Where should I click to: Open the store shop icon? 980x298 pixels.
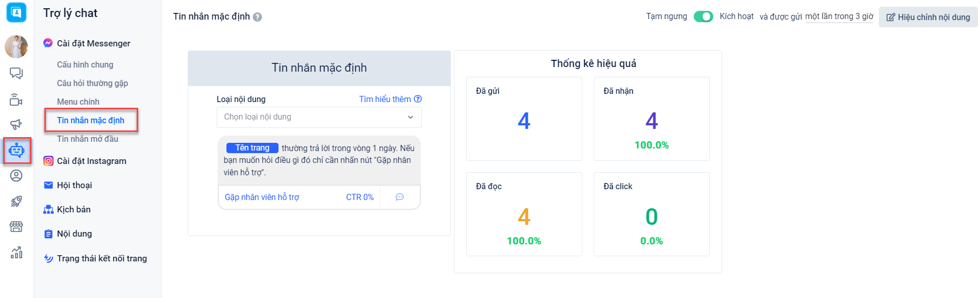[x=17, y=226]
